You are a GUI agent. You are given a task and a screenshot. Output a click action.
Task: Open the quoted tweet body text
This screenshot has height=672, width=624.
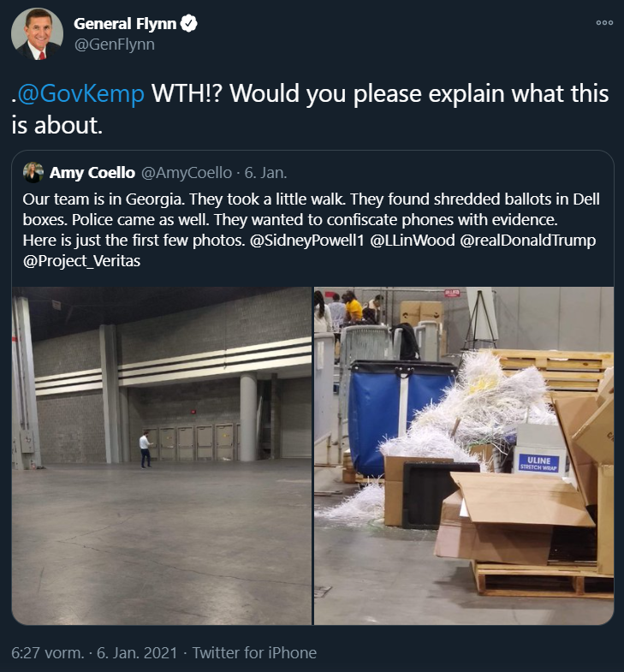point(312,230)
